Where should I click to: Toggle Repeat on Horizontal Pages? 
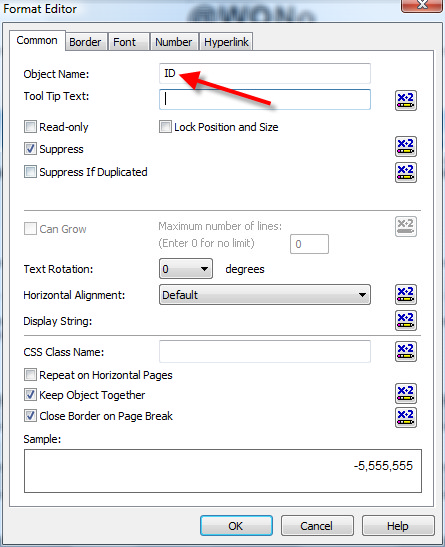pos(30,375)
